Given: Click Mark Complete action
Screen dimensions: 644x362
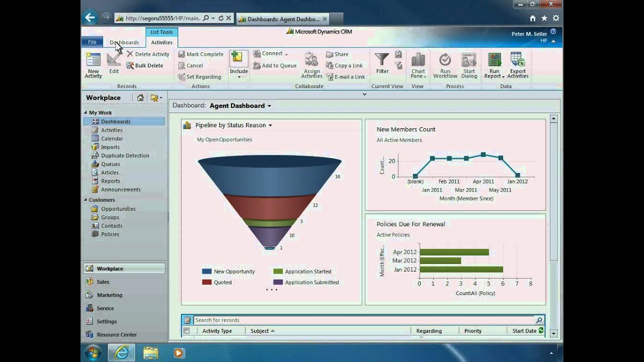Looking at the screenshot, I should click(x=200, y=54).
